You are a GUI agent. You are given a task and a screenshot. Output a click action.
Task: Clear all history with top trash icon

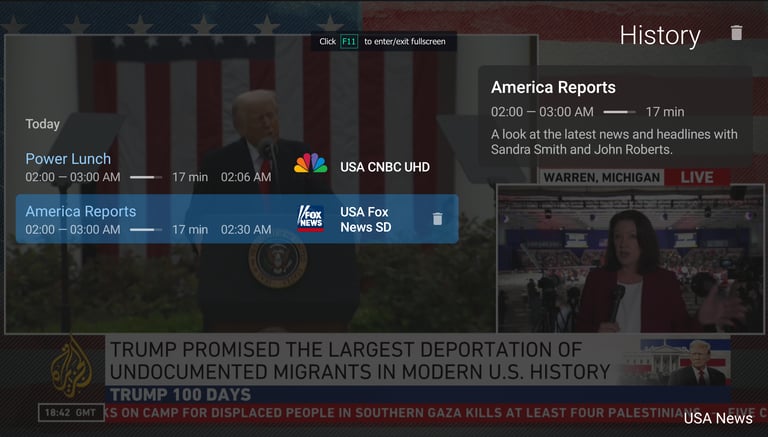(x=736, y=33)
